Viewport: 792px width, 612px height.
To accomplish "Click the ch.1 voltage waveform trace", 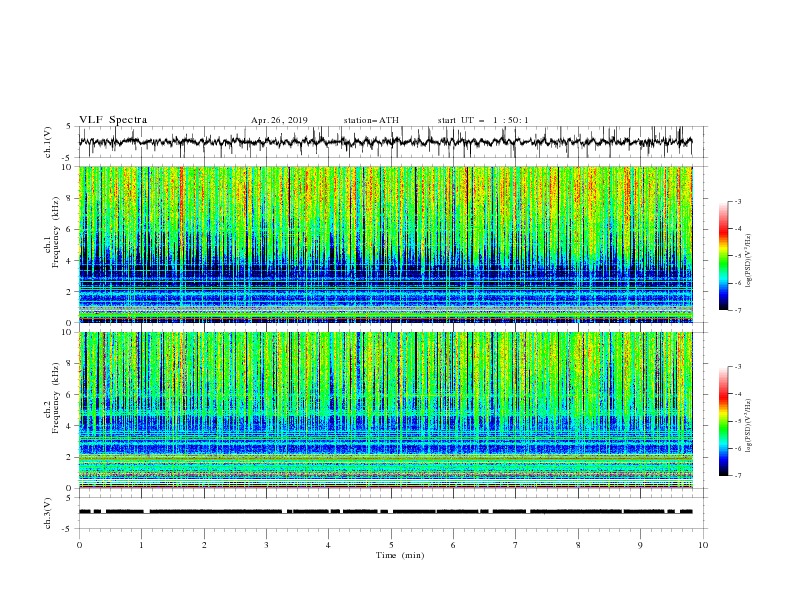I will pyautogui.click(x=385, y=142).
